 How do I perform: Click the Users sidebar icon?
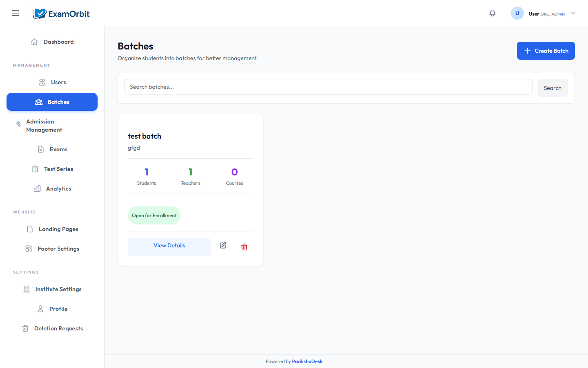pyautogui.click(x=42, y=82)
